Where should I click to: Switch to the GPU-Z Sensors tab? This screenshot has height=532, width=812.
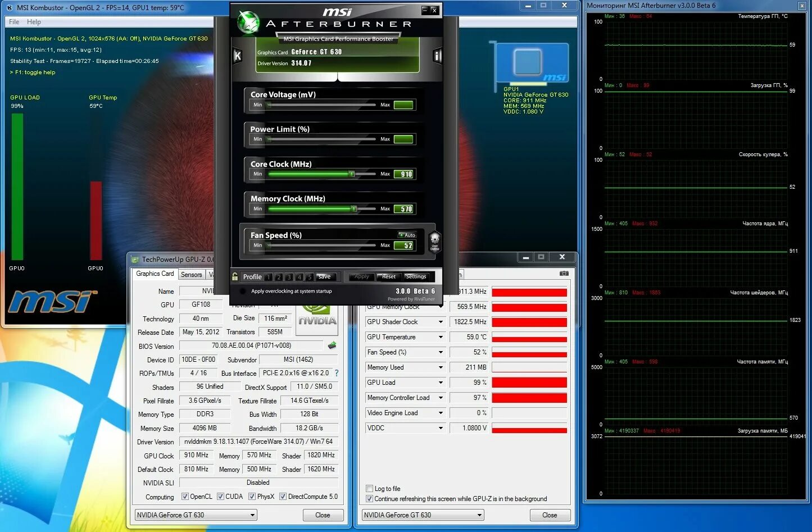coord(191,275)
